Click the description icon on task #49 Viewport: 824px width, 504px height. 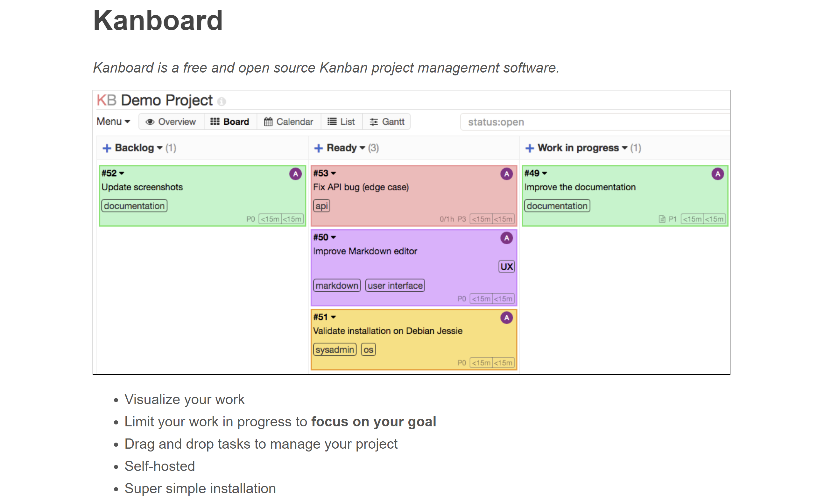(x=662, y=219)
